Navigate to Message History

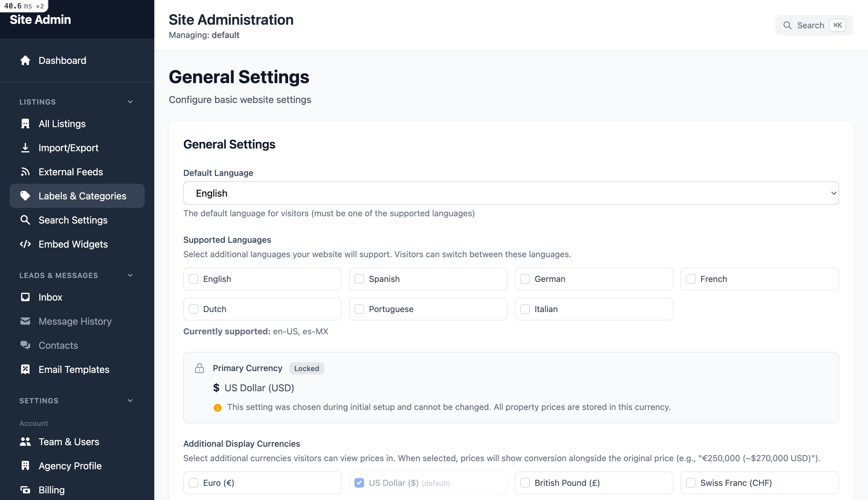(x=75, y=321)
